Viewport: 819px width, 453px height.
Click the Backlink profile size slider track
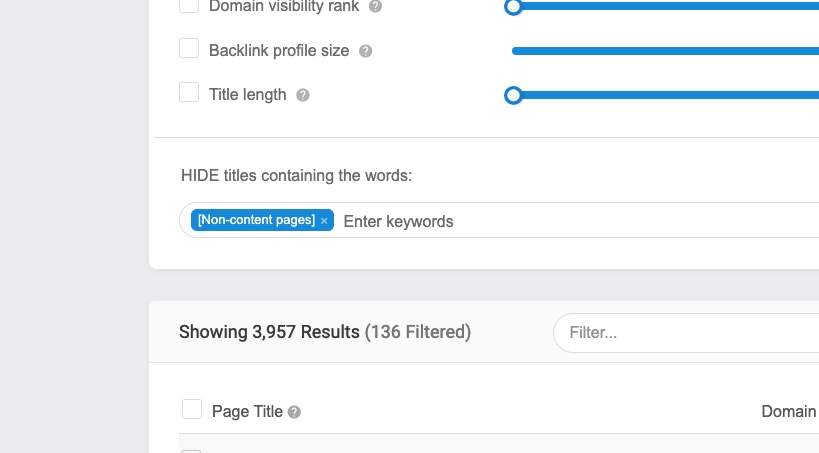(x=665, y=51)
